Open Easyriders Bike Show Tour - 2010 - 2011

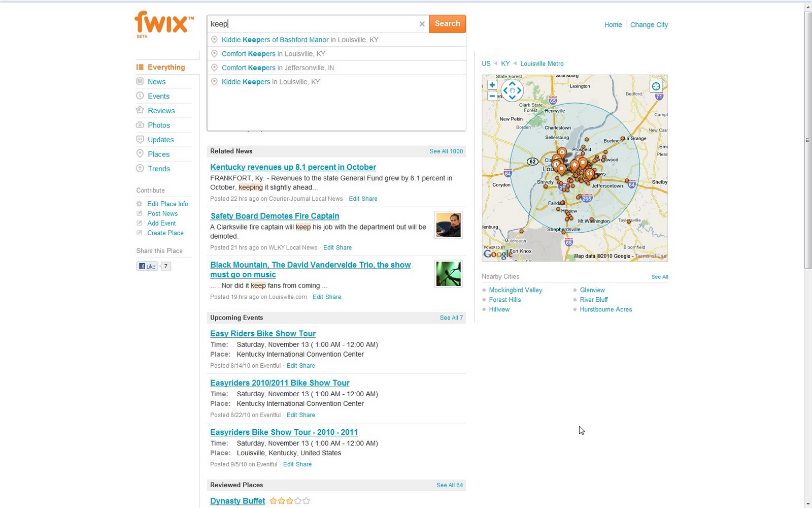pyautogui.click(x=284, y=432)
